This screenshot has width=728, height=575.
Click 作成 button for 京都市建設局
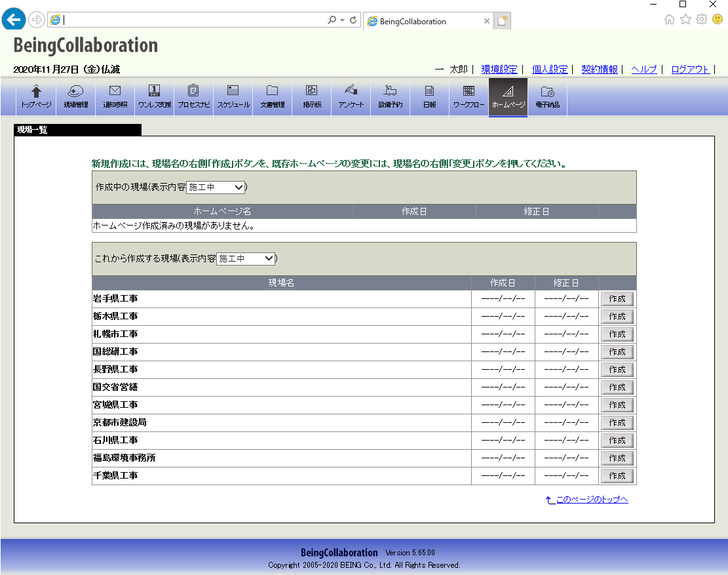click(617, 423)
